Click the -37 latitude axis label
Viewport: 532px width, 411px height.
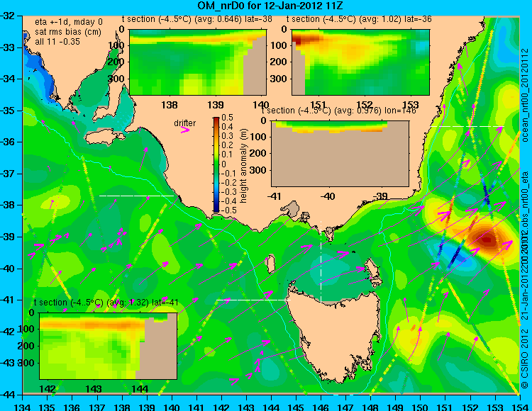[8, 174]
